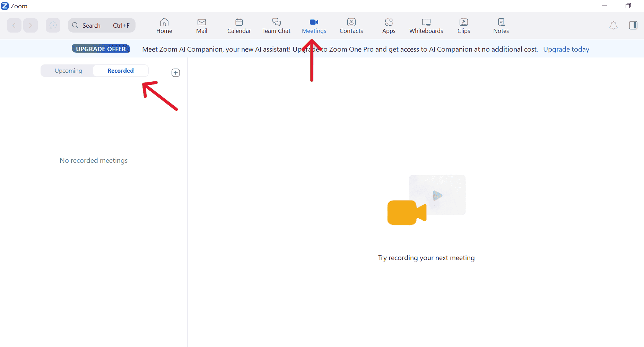Click the back navigation arrow
644x347 pixels.
click(14, 25)
